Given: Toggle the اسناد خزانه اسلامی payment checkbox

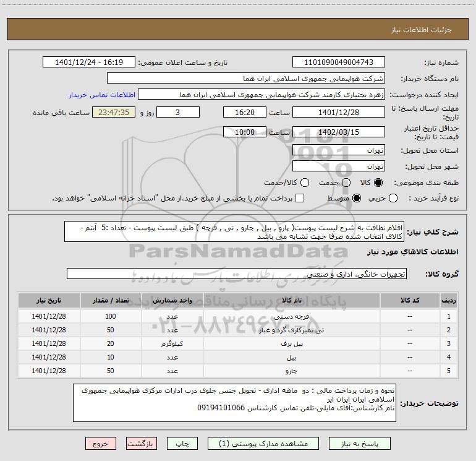Looking at the screenshot, I should [x=300, y=198].
